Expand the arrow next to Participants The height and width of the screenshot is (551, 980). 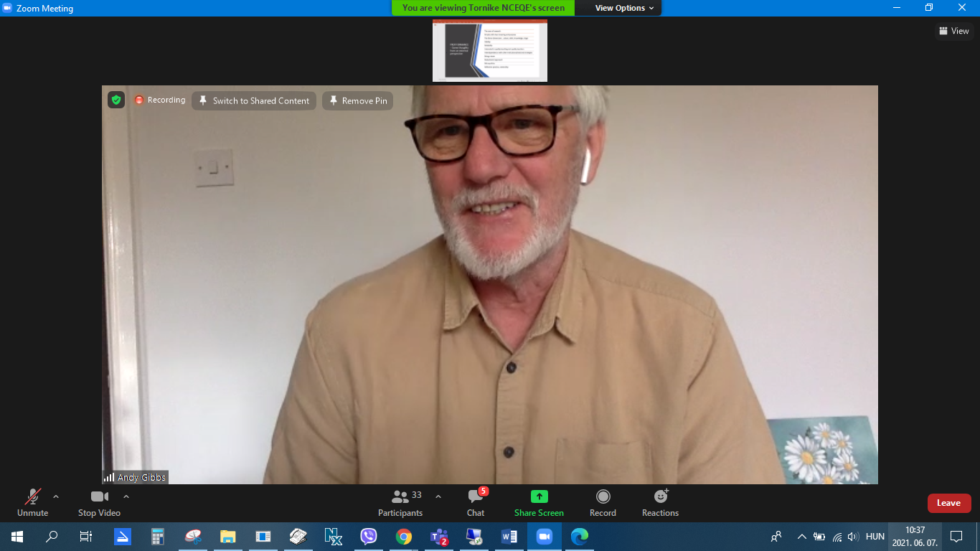coord(438,496)
